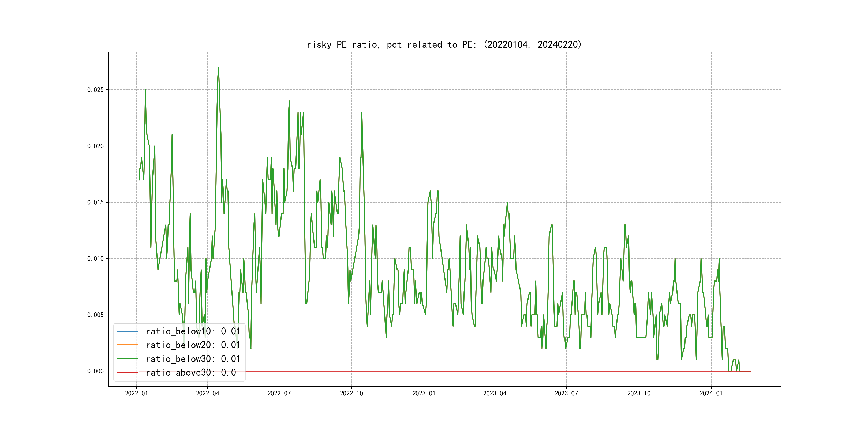Click the 0.015 y-axis tick label

(x=95, y=202)
